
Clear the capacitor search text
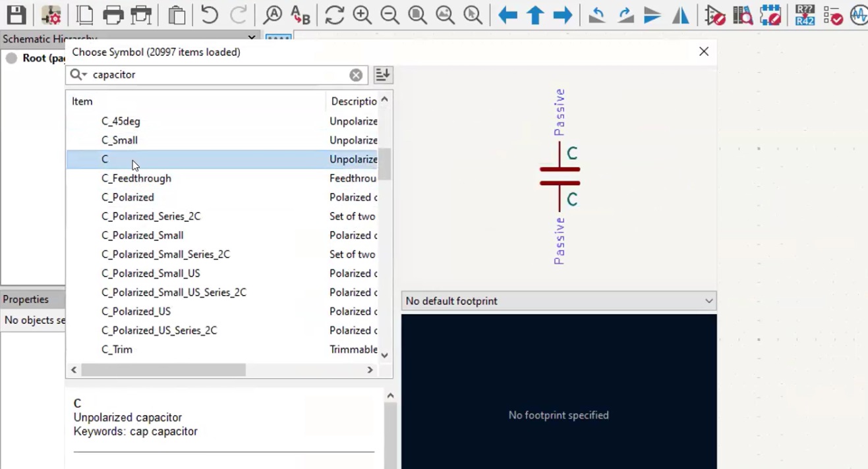tap(356, 74)
